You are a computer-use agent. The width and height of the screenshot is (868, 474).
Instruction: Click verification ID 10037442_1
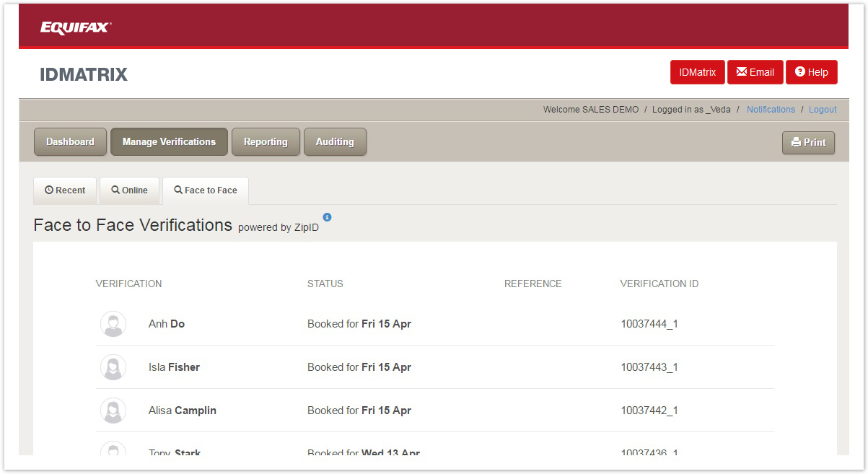point(649,411)
